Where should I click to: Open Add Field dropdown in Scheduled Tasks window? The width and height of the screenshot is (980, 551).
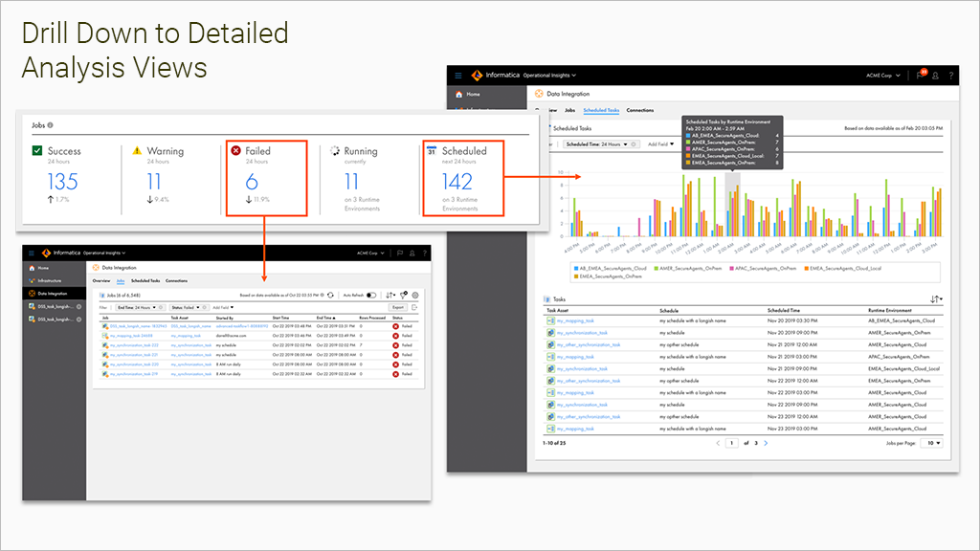(660, 144)
